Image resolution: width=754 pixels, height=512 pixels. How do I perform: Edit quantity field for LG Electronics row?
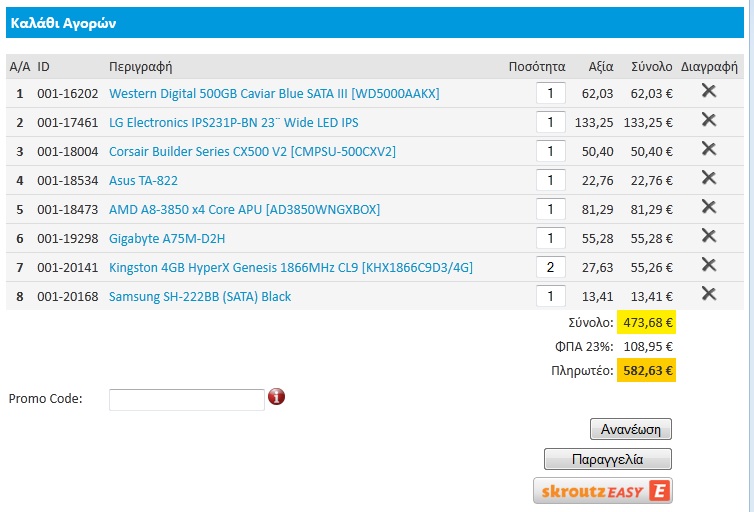[551, 122]
